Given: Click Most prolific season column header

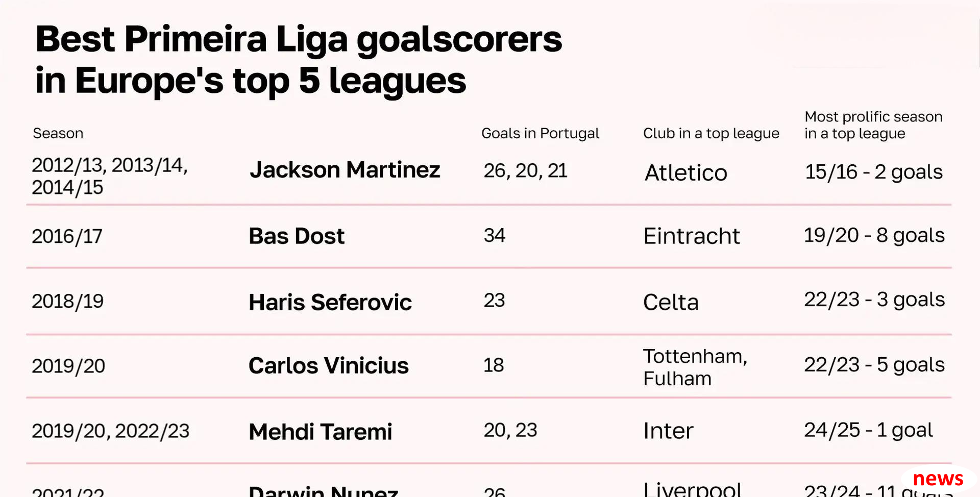Looking at the screenshot, I should click(x=873, y=125).
